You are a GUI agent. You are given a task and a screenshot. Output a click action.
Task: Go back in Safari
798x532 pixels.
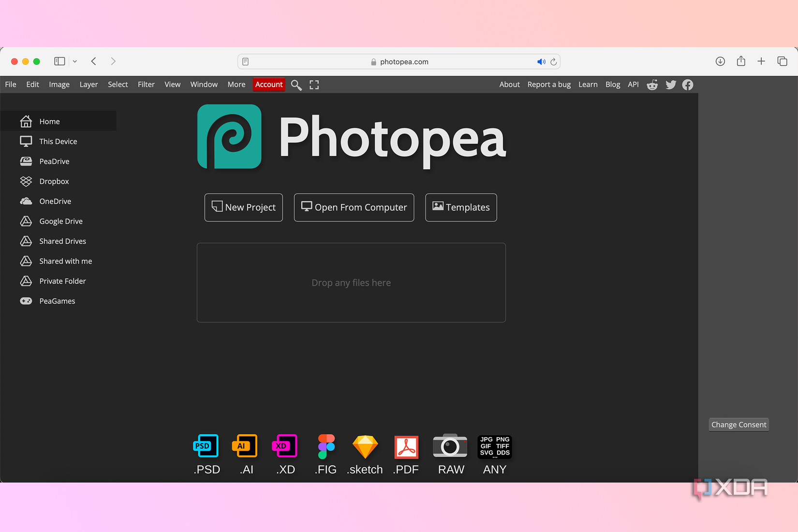tap(94, 61)
